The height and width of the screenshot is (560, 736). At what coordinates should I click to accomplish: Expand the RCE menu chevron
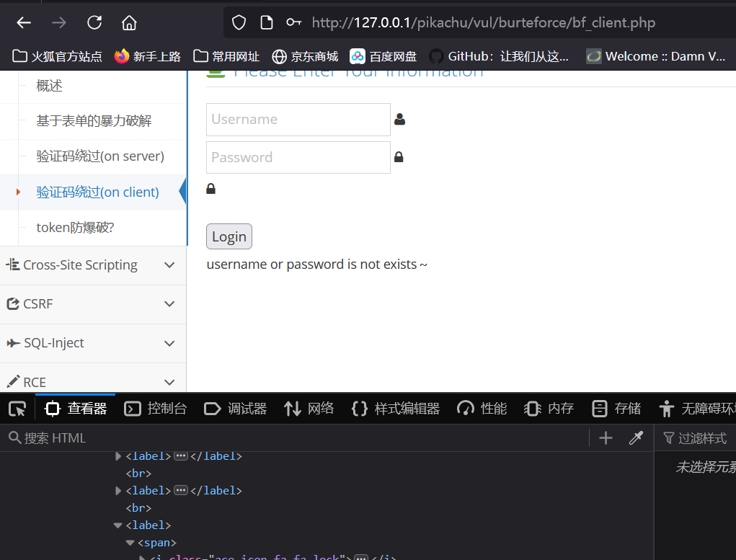click(x=169, y=382)
